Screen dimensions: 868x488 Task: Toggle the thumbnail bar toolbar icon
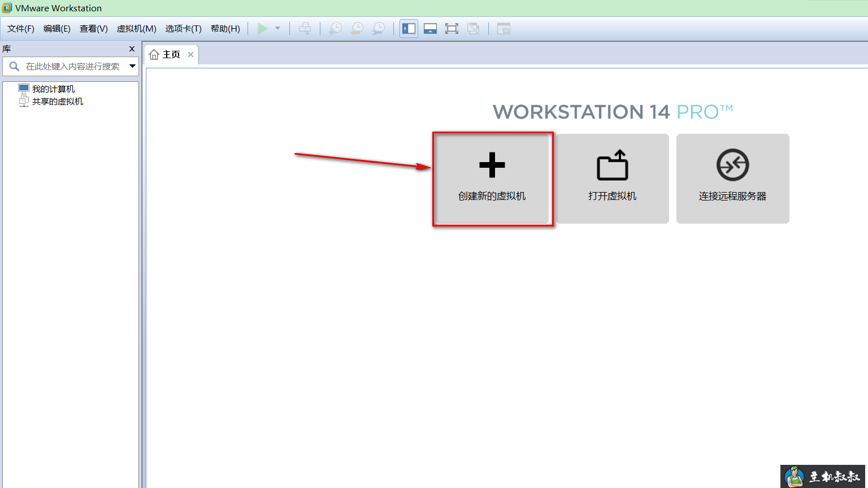430,28
